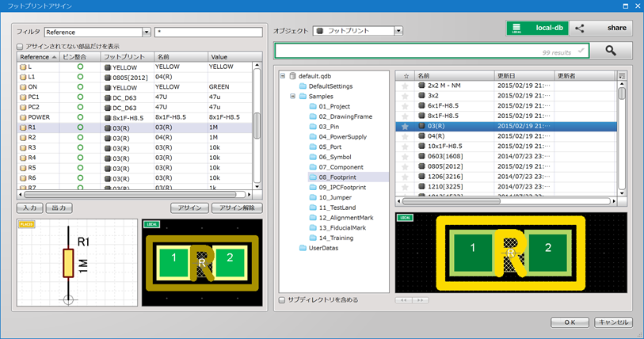Click the アサイン assign button

click(x=189, y=208)
